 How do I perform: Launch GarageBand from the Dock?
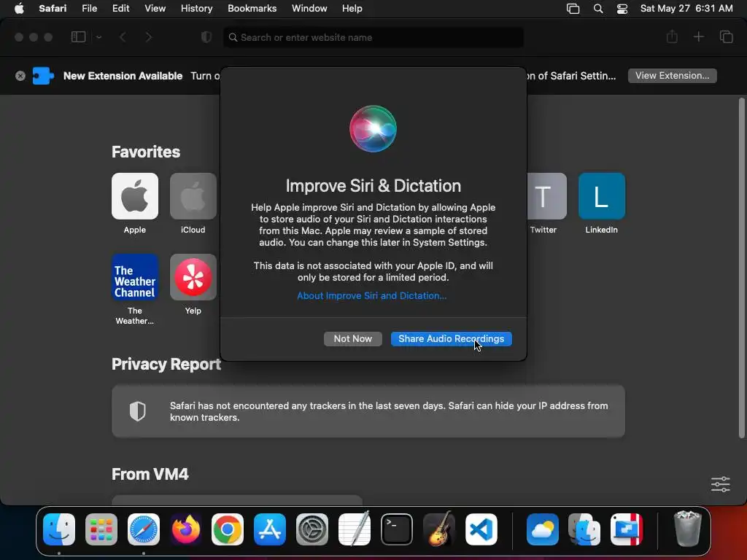pyautogui.click(x=438, y=529)
